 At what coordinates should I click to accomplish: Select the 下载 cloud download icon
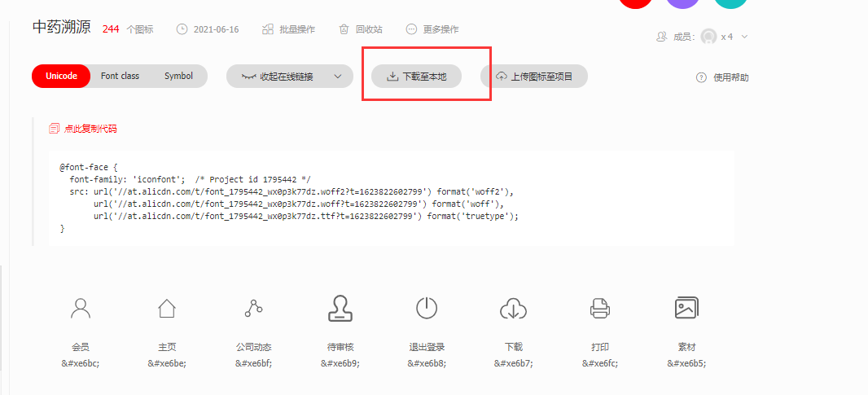point(513,309)
